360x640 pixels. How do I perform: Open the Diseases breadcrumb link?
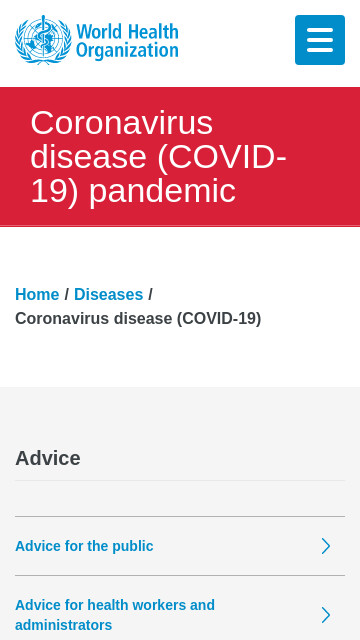[109, 294]
